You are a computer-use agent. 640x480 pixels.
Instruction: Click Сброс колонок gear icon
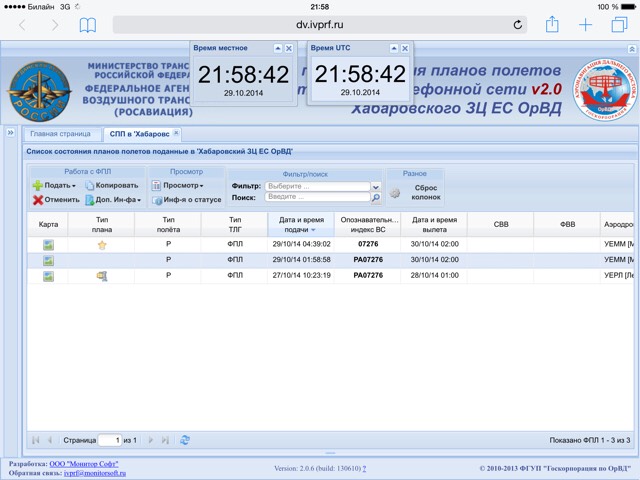[395, 193]
